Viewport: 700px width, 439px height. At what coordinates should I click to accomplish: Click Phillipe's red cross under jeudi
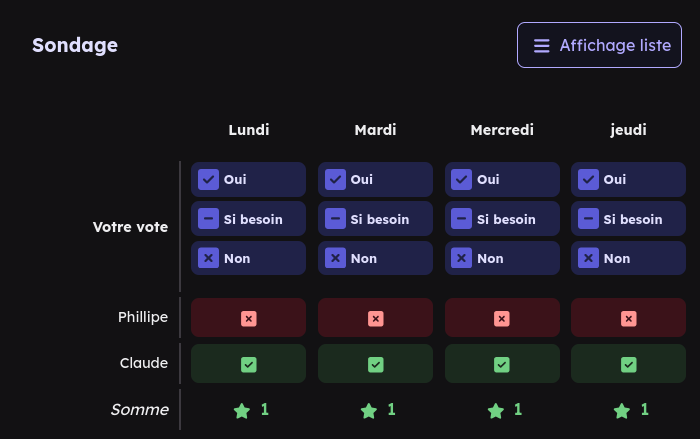tap(628, 318)
